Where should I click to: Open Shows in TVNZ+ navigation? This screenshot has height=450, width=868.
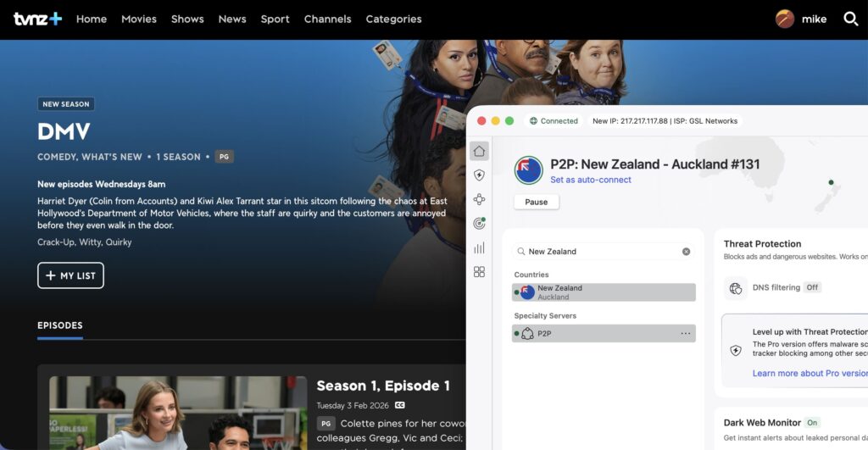coord(187,19)
